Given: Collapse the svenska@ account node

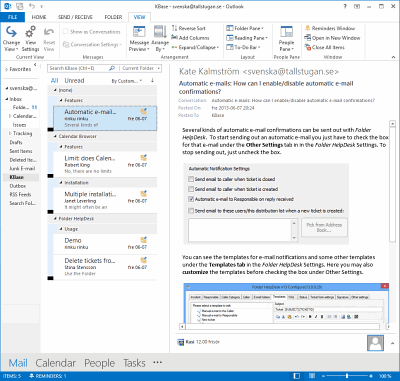Looking at the screenshot, I should tap(7, 89).
